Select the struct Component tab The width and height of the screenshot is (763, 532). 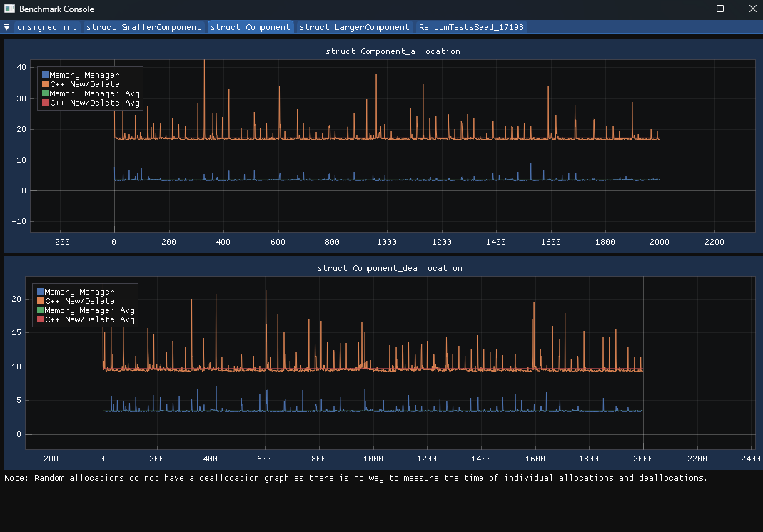[251, 27]
